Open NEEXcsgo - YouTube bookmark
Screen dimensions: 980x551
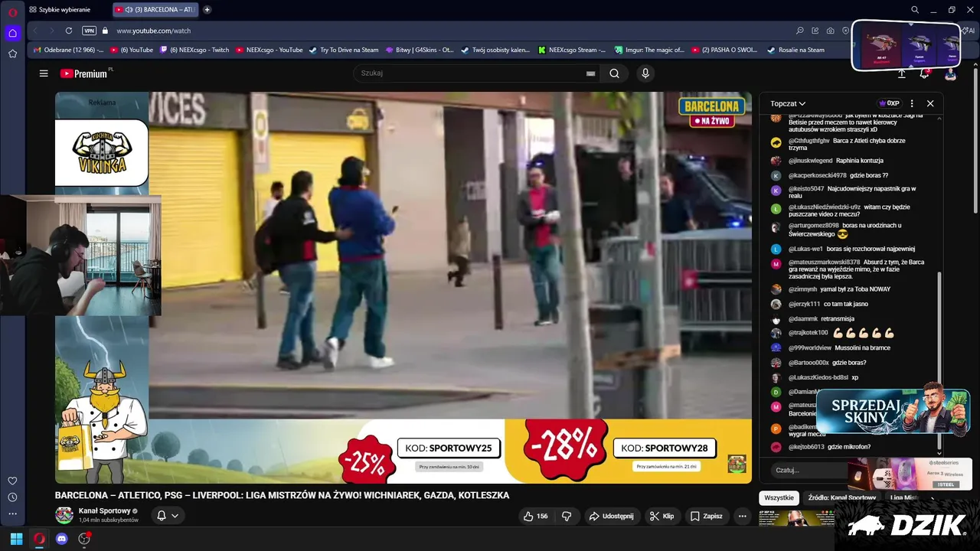point(269,50)
